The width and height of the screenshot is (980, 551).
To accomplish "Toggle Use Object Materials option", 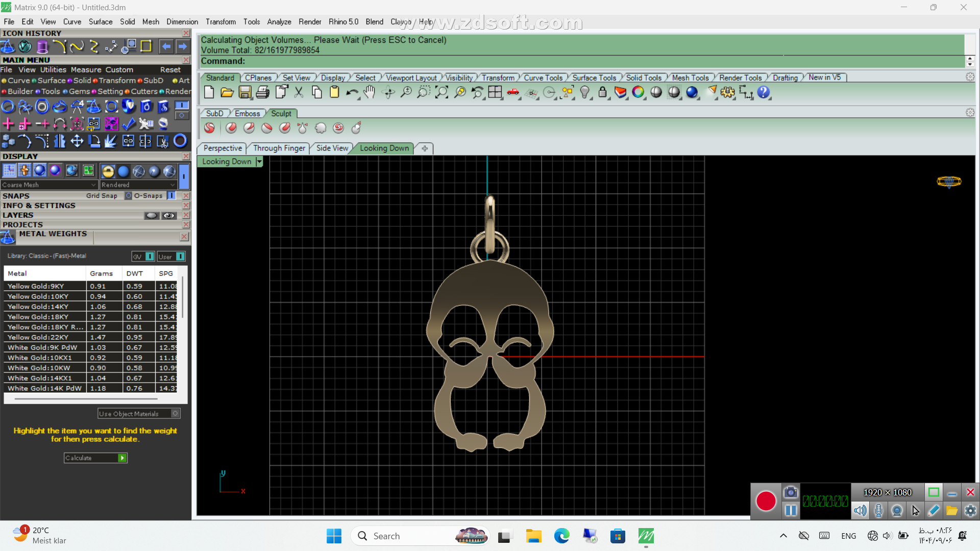I will 175,414.
